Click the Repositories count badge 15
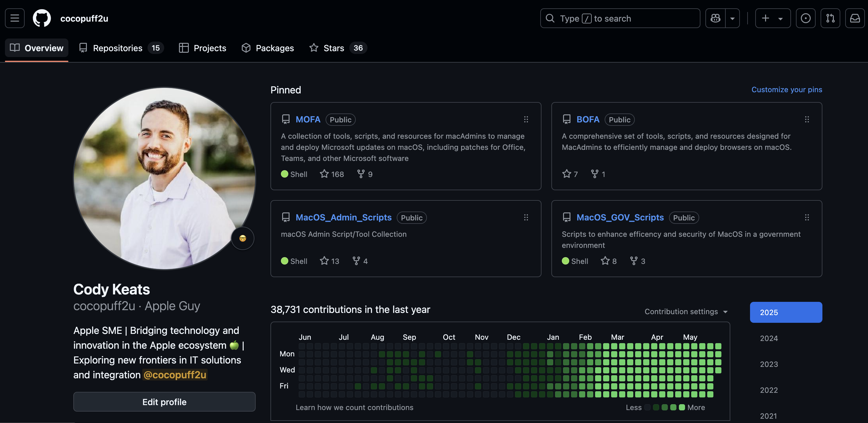 [x=156, y=48]
